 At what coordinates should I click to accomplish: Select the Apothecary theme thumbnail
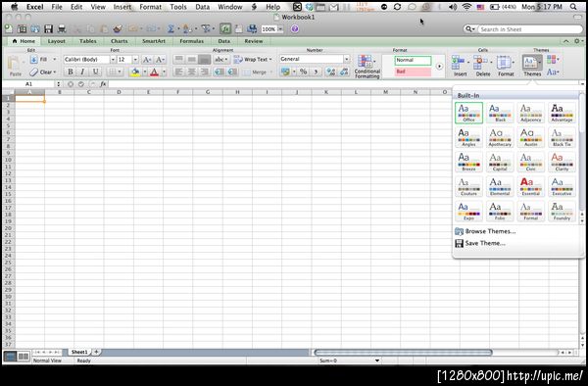tap(500, 137)
